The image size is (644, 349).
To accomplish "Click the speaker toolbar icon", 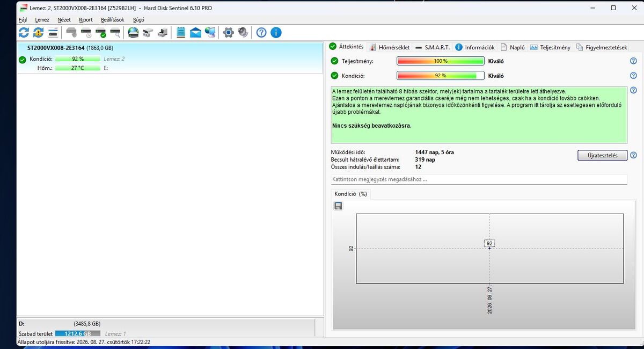I will [243, 32].
